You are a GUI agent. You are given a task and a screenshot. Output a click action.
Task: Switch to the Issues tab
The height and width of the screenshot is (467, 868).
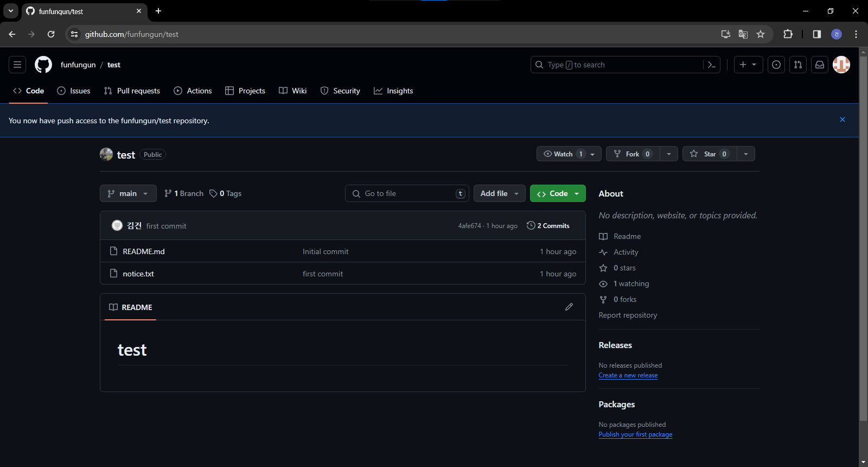(74, 91)
